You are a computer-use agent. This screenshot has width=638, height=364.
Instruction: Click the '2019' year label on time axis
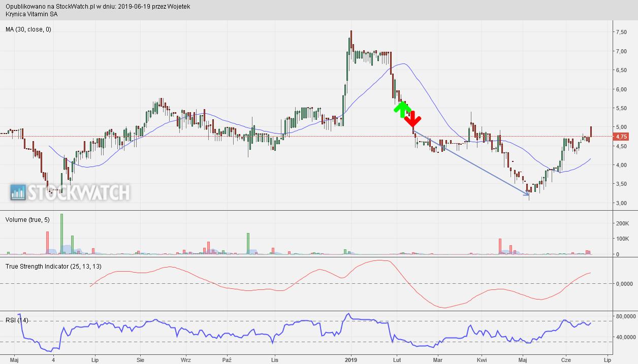pos(352,359)
